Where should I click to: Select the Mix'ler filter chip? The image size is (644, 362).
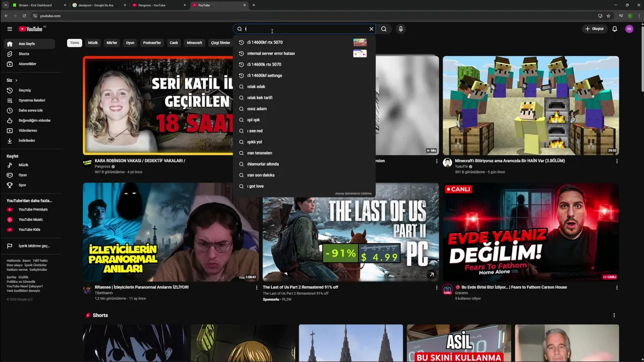point(112,43)
